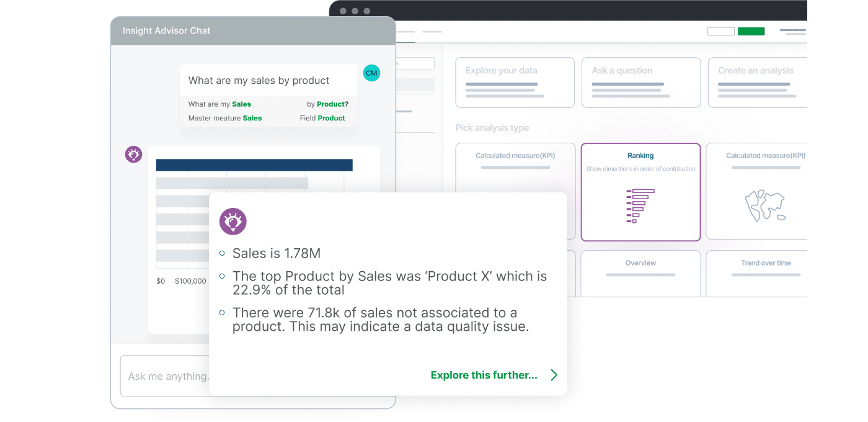Click the bullet icon beside 'Sales is 1.78M'

point(223,252)
